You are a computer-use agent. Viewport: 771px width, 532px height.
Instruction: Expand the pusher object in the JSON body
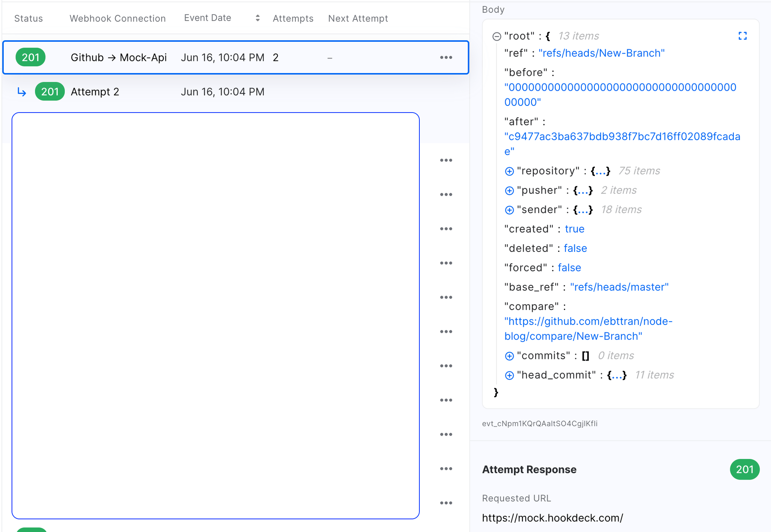click(x=509, y=191)
